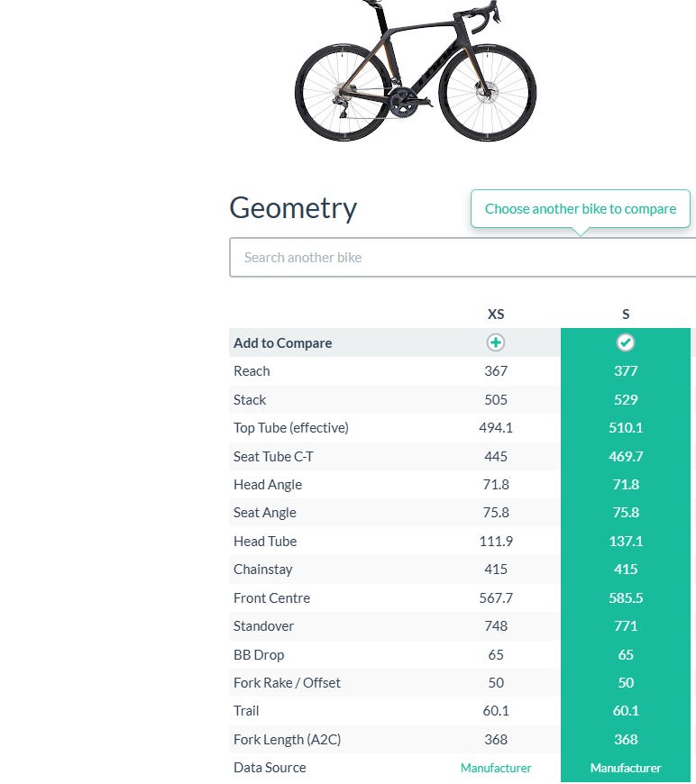Select the S column Reach value 377

[626, 371]
